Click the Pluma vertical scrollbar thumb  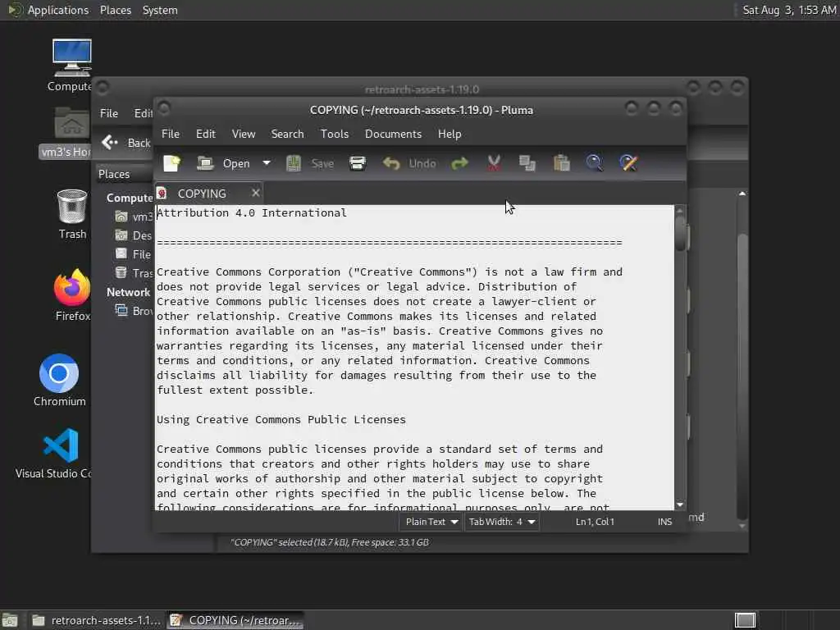[680, 232]
